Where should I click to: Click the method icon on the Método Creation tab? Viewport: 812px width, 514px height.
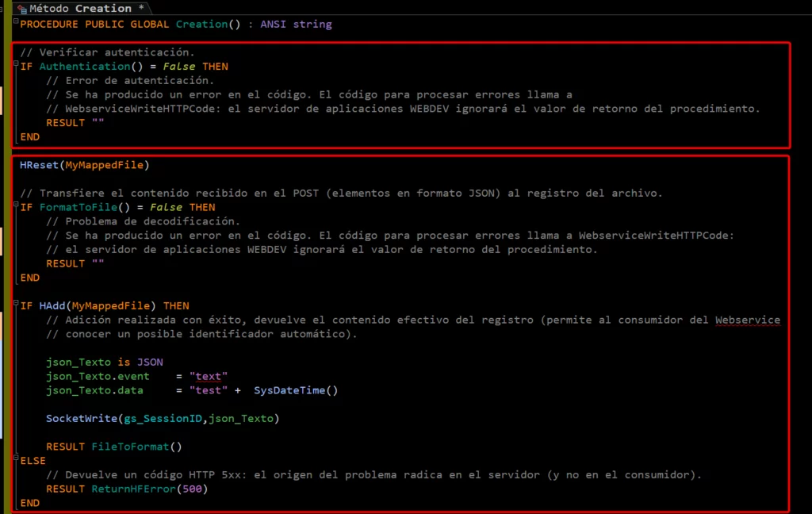22,8
